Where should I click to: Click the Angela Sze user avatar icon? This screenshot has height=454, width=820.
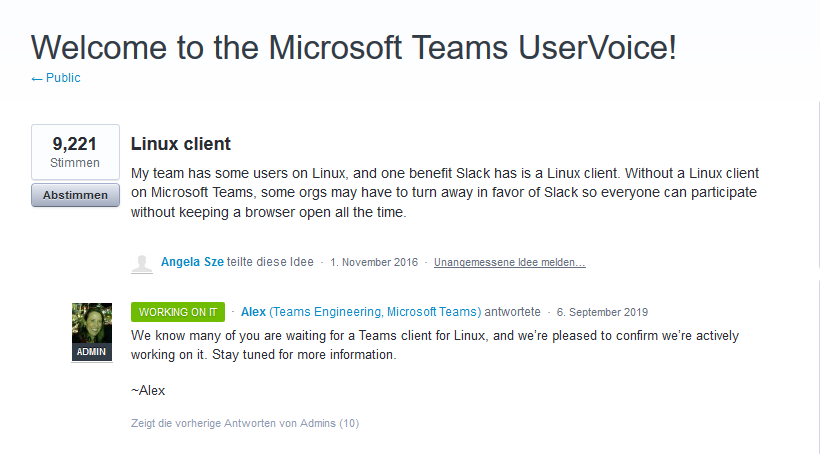tap(142, 262)
